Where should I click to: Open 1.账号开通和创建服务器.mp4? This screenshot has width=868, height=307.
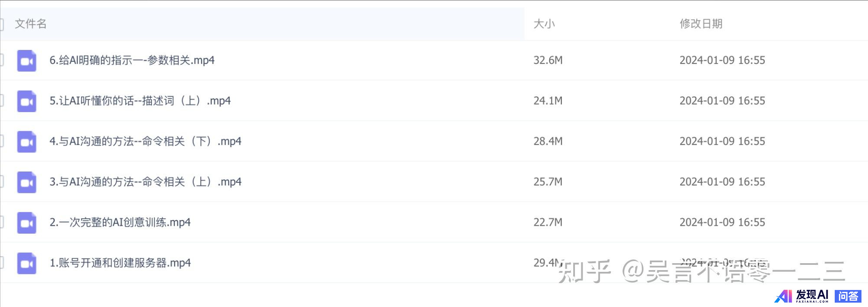[x=120, y=263]
